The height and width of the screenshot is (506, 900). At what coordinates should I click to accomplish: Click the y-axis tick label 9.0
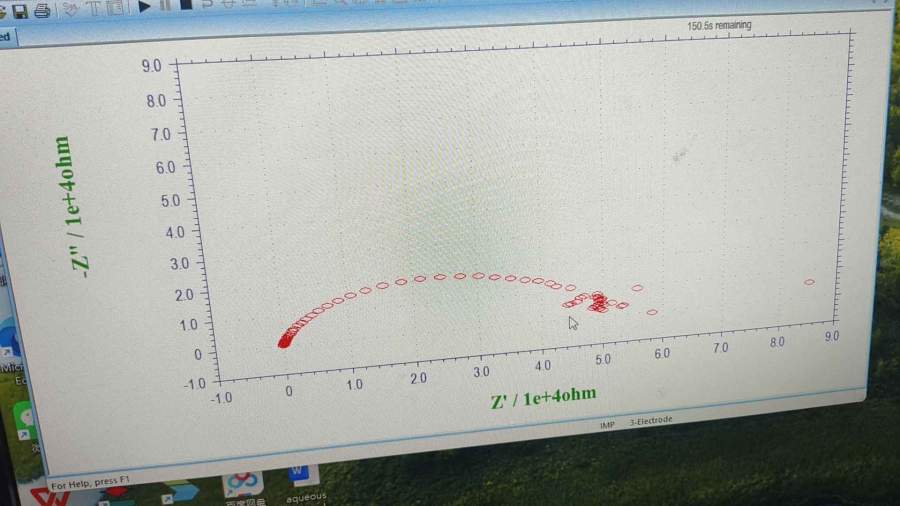click(x=152, y=66)
